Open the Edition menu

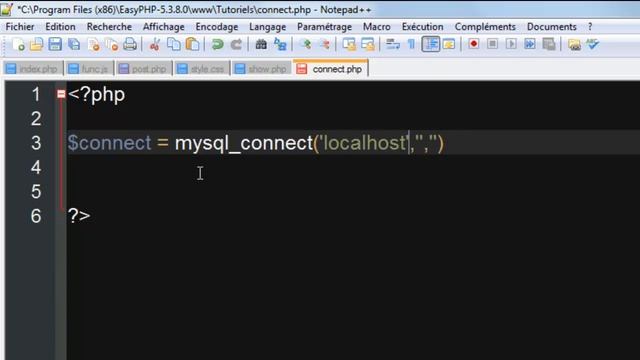(60, 27)
